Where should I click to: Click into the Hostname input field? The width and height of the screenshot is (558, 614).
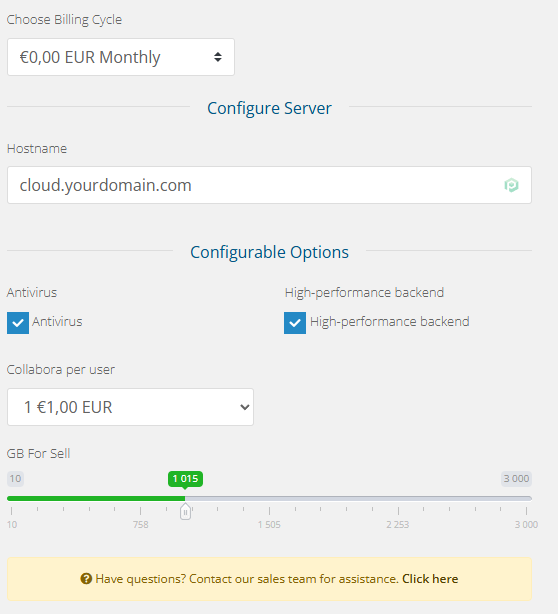click(x=269, y=185)
